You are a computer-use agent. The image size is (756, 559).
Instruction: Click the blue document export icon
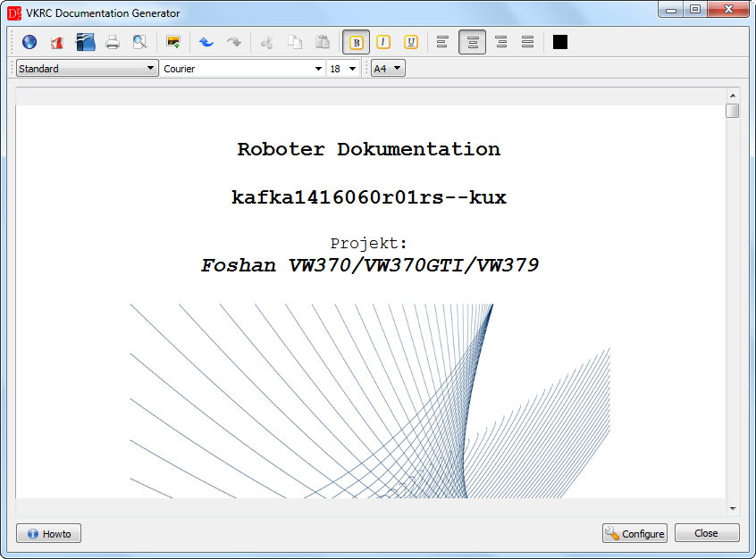click(85, 42)
